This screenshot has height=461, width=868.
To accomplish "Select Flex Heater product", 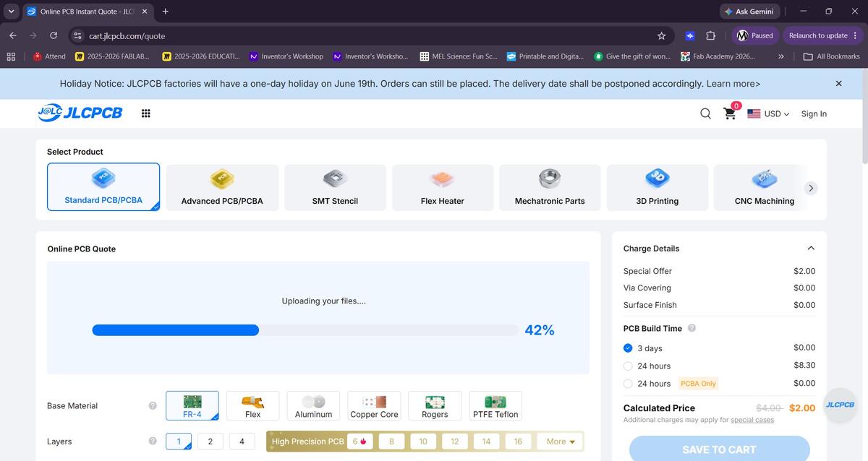I will (443, 188).
